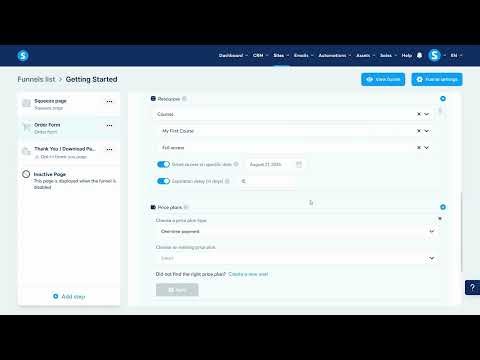This screenshot has width=480, height=360.
Task: Select the Squeeze page funnel step
Action: pos(69,104)
